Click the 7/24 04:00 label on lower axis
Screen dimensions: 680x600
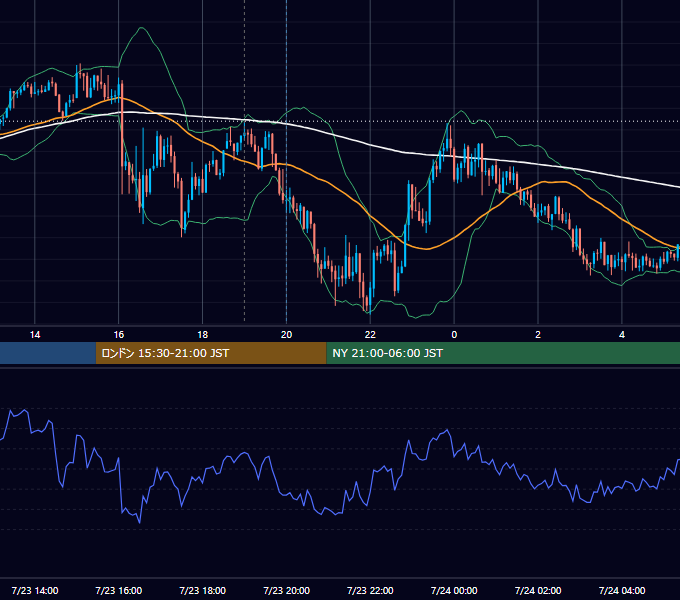coord(622,590)
